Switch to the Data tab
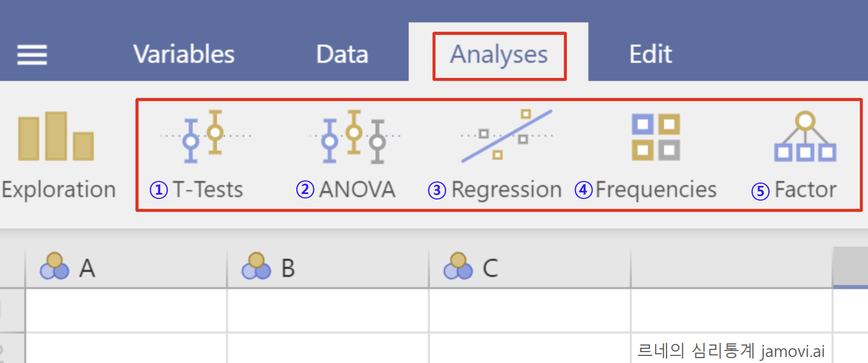The height and width of the screenshot is (363, 868). coord(343,55)
